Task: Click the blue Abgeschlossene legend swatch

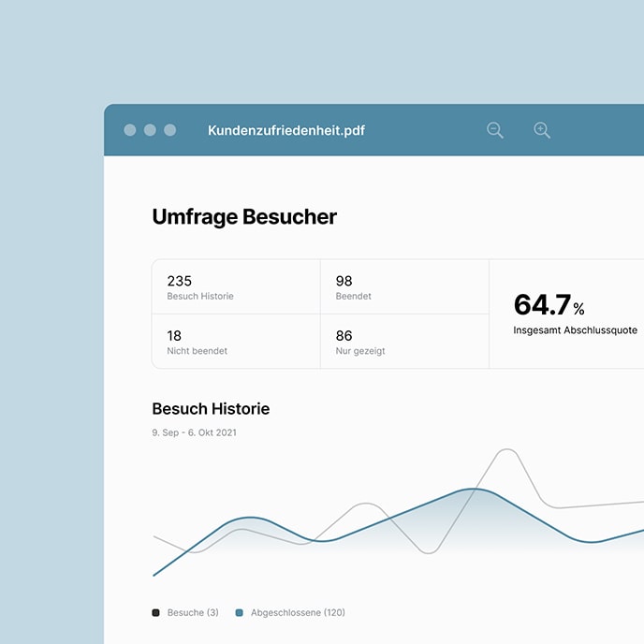Action: point(240,613)
